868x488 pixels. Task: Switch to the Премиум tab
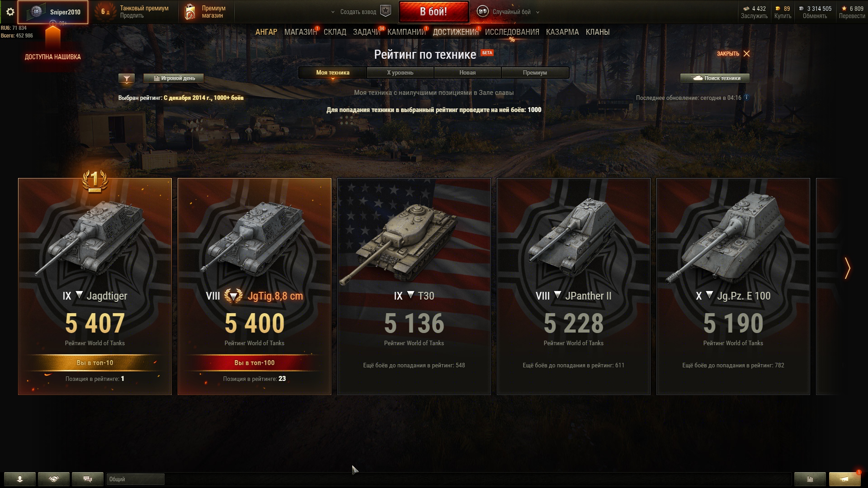point(535,73)
